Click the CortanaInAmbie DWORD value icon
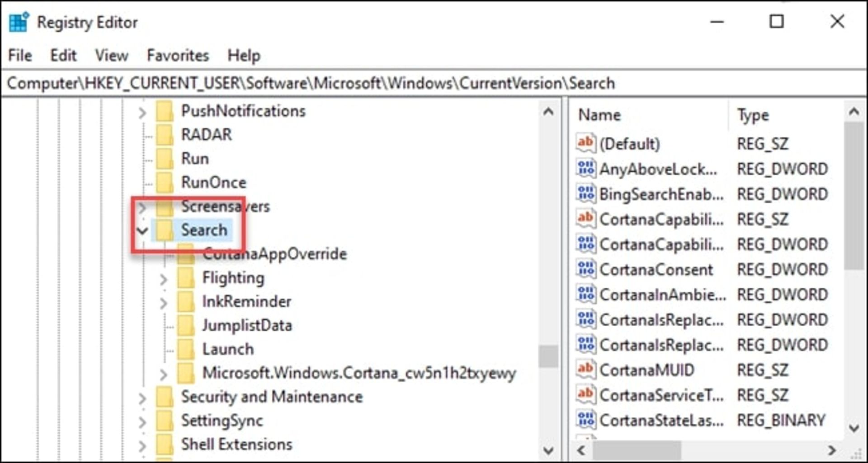Screen dimensions: 868x463 586,295
